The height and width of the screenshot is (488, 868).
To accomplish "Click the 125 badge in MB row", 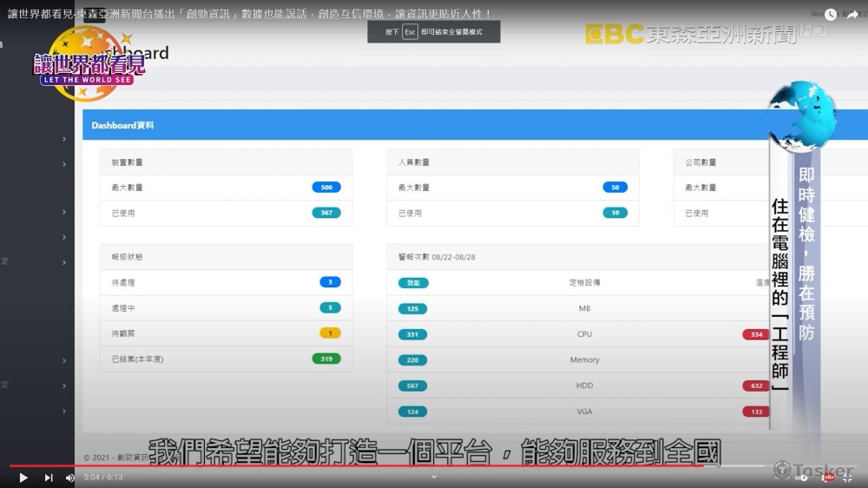I will [412, 308].
